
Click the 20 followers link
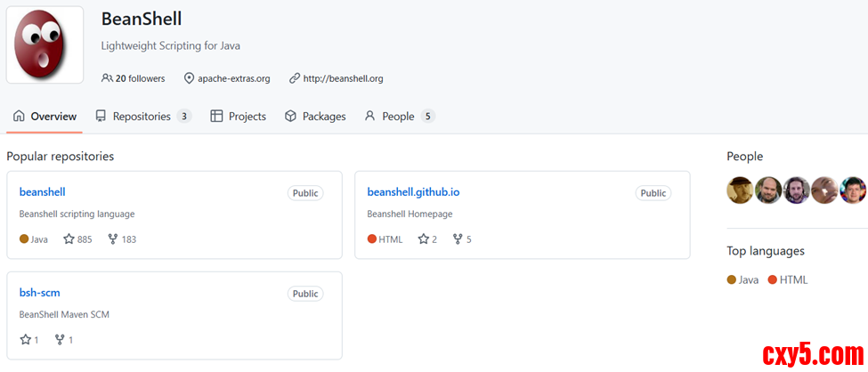pos(134,78)
